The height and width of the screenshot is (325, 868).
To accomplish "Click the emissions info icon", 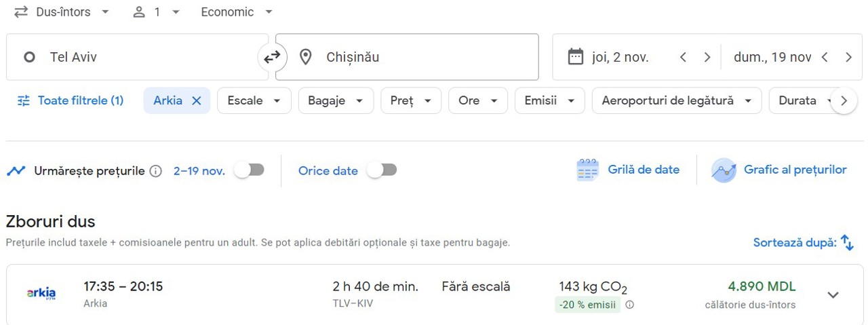I will 630,305.
